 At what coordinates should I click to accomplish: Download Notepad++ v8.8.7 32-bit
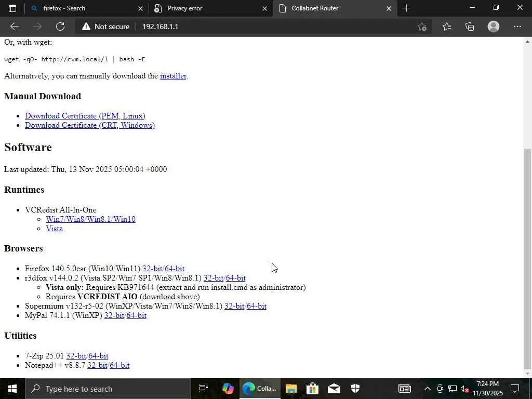[97, 365]
